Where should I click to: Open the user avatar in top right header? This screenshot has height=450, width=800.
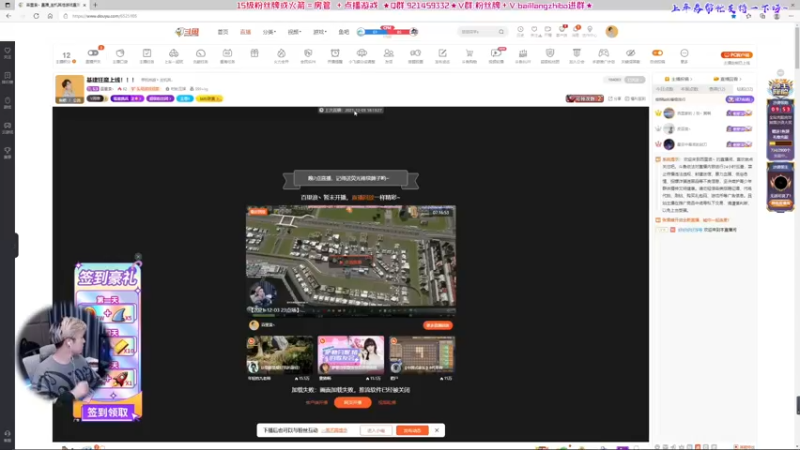click(612, 32)
